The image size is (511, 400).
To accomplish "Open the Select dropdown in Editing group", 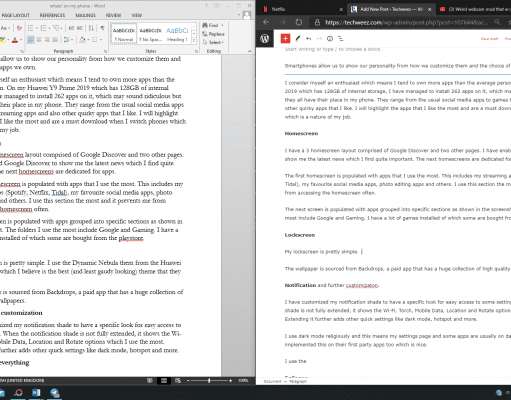I will pos(213,42).
